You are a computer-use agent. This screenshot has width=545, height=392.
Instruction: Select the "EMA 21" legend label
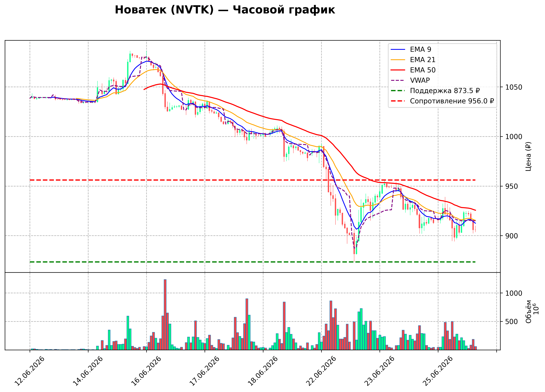(423, 60)
